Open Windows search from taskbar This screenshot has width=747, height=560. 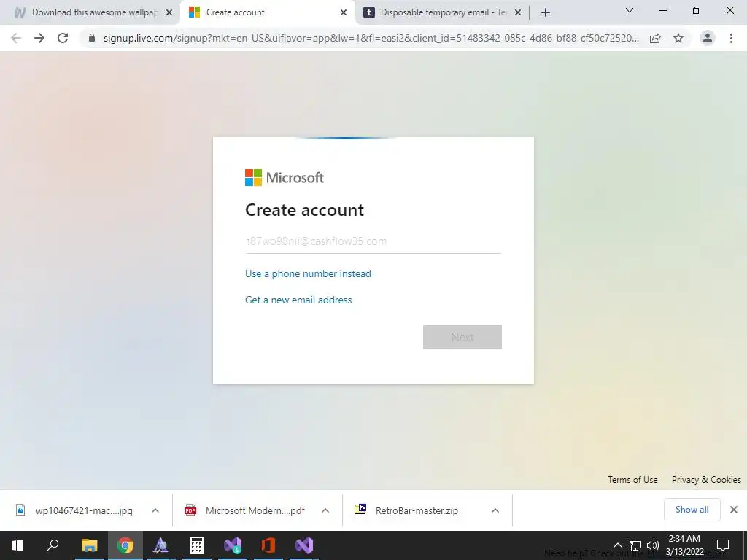coord(53,545)
